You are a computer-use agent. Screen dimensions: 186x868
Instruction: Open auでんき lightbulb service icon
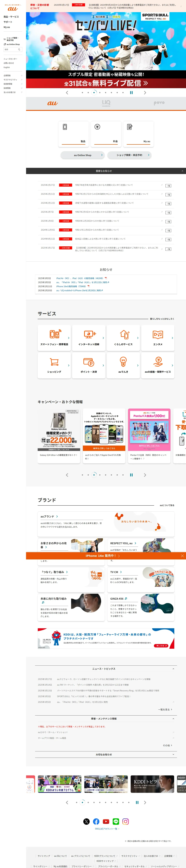pos(123,365)
